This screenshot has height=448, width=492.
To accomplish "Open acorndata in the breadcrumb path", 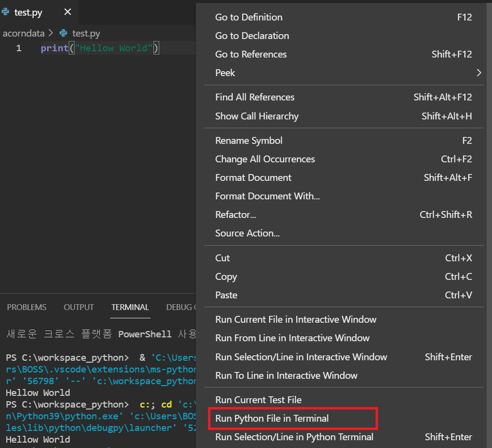I will [23, 33].
